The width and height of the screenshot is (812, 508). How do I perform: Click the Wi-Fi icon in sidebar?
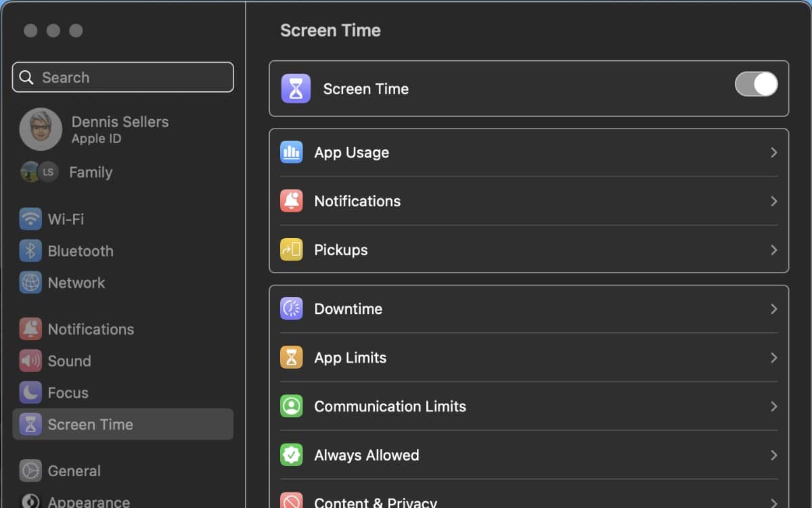[x=30, y=219]
